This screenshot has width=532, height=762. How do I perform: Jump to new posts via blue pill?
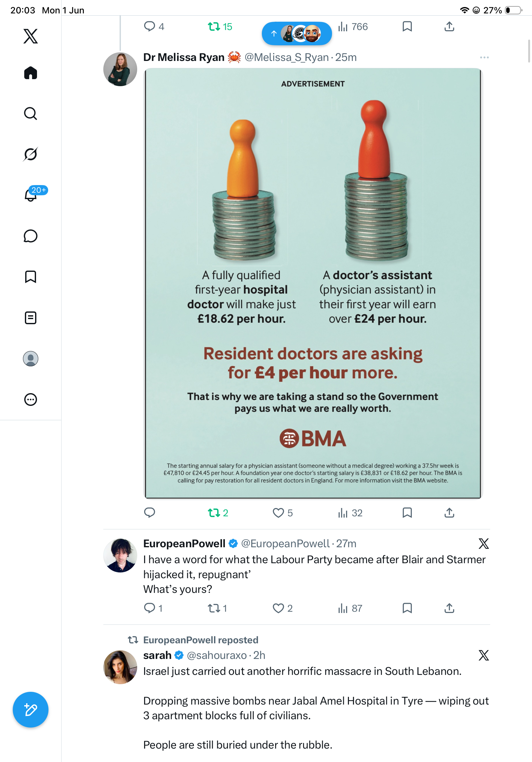(x=297, y=34)
